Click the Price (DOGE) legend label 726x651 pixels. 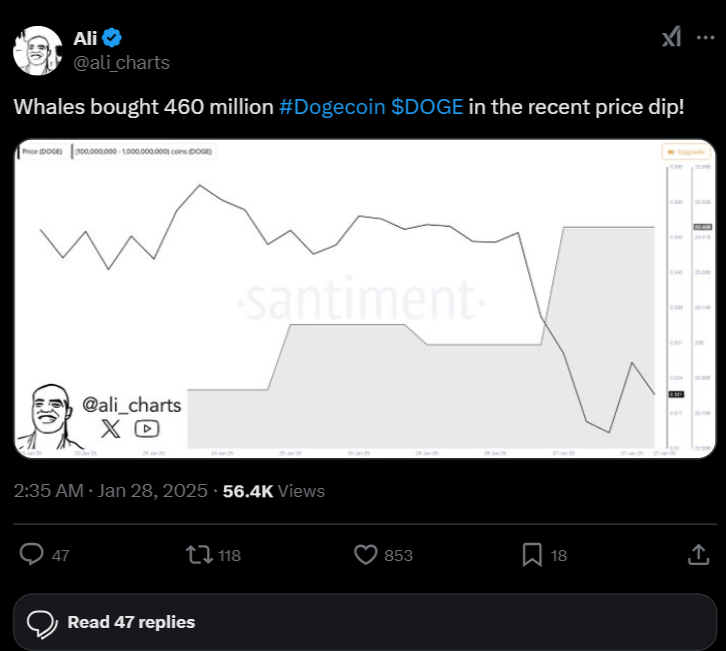tap(43, 151)
